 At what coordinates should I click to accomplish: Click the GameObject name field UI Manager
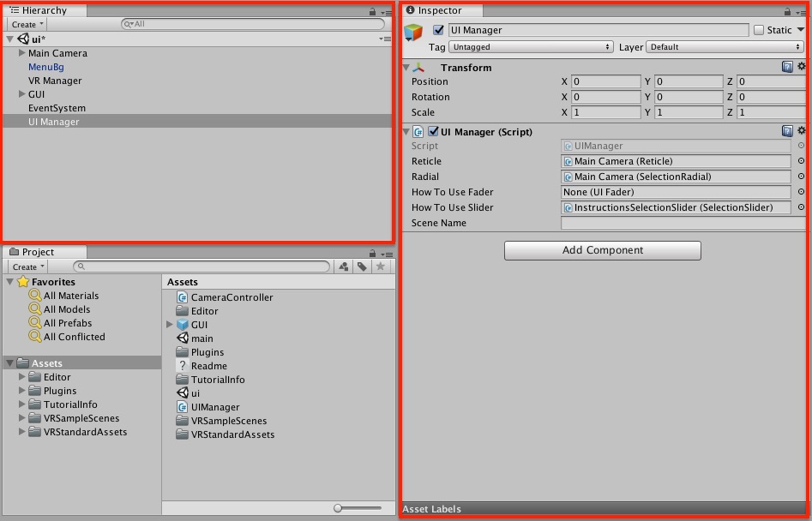(x=598, y=30)
